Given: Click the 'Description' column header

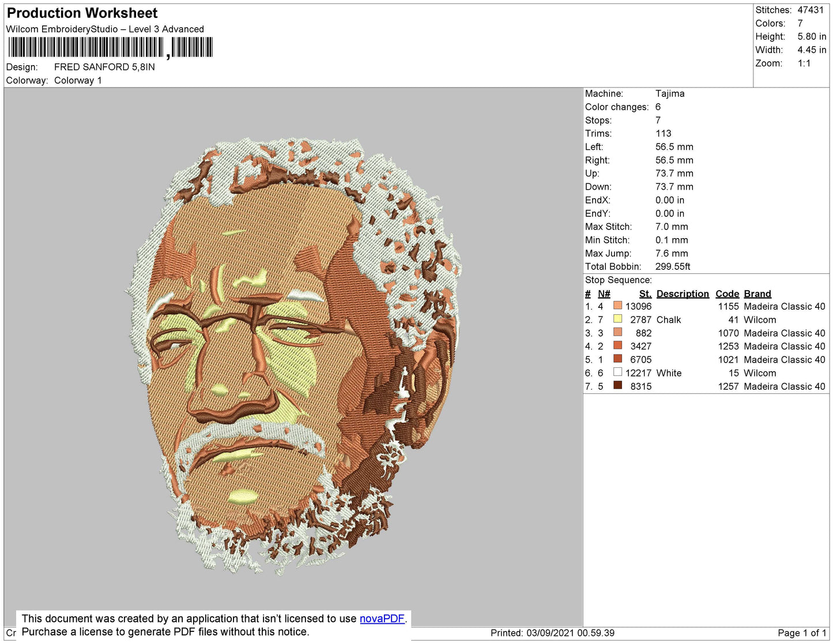Looking at the screenshot, I should (x=683, y=293).
